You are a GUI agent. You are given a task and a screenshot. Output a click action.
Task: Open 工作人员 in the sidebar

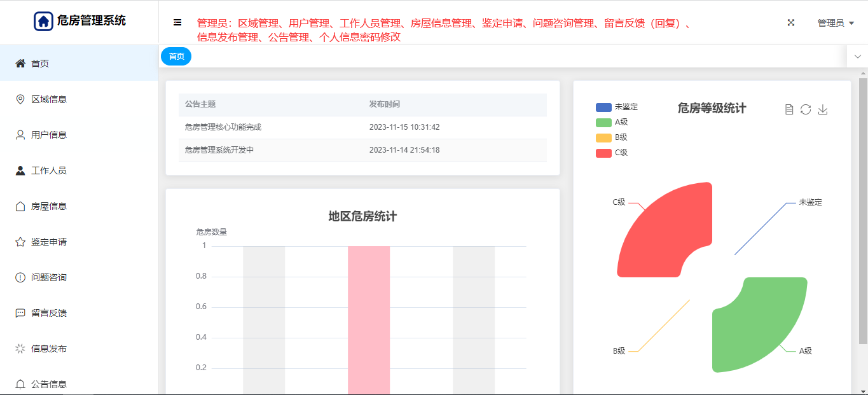[x=79, y=170]
